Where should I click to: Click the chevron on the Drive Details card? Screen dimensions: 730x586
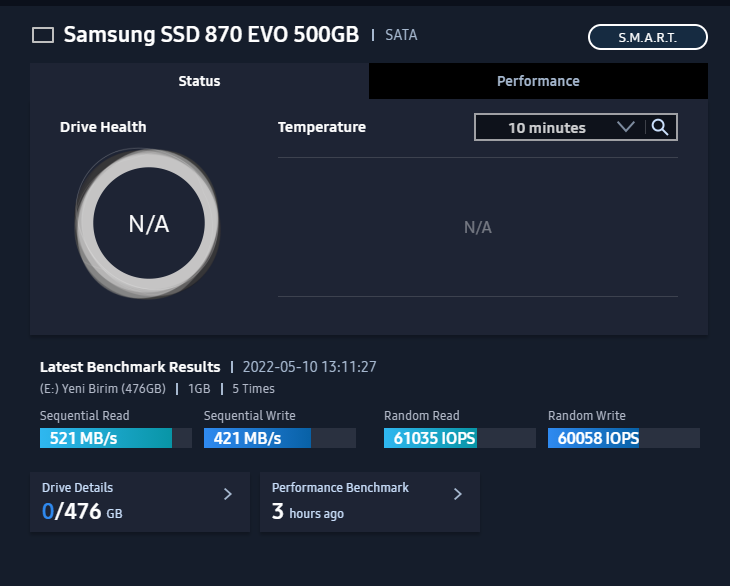[x=228, y=494]
